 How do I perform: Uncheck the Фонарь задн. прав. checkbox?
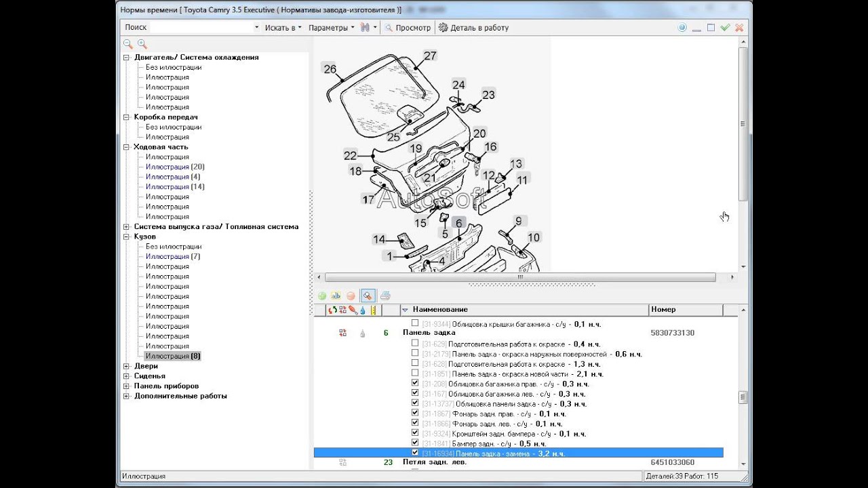coord(415,413)
